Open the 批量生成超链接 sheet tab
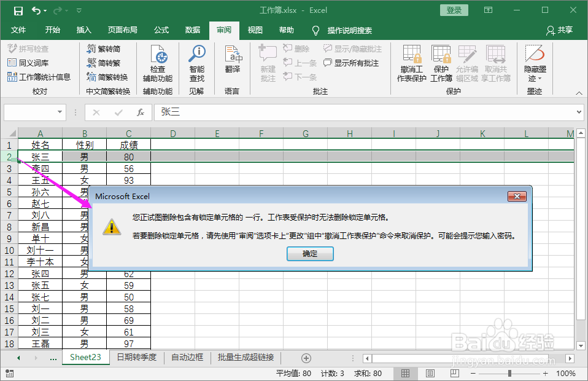Screen dimensions: 588x381 pos(246,358)
